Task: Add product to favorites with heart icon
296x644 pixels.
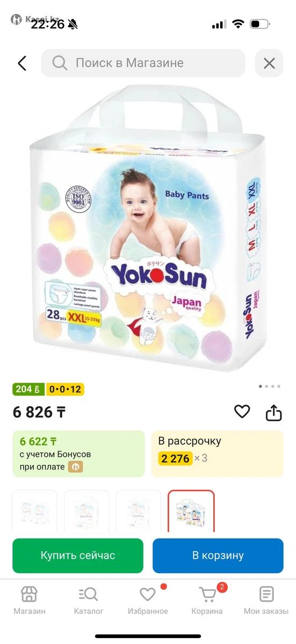Action: 242,412
